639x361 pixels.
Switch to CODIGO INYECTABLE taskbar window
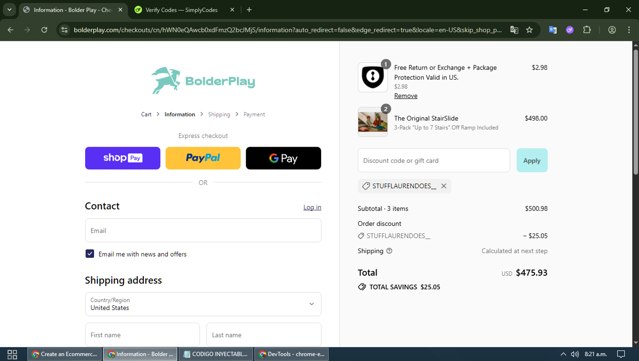tap(216, 354)
